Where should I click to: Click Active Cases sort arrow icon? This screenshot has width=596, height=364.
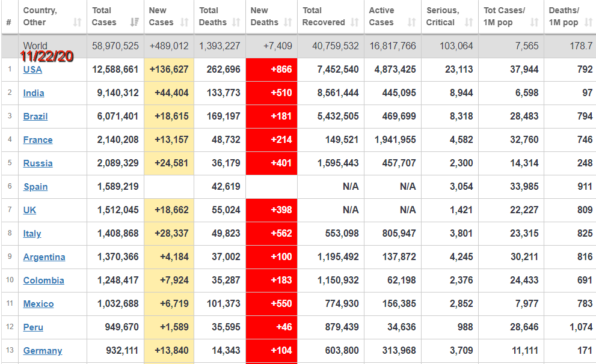pos(411,23)
